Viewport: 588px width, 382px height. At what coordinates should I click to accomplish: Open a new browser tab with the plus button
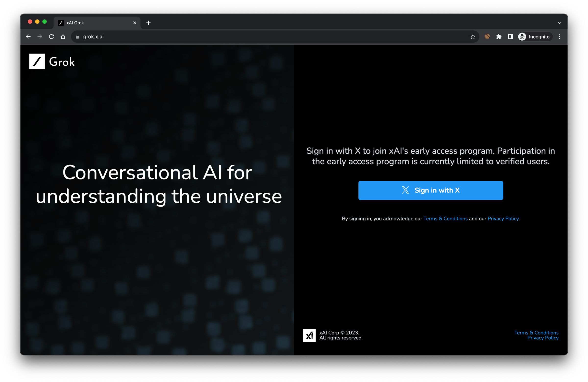148,23
